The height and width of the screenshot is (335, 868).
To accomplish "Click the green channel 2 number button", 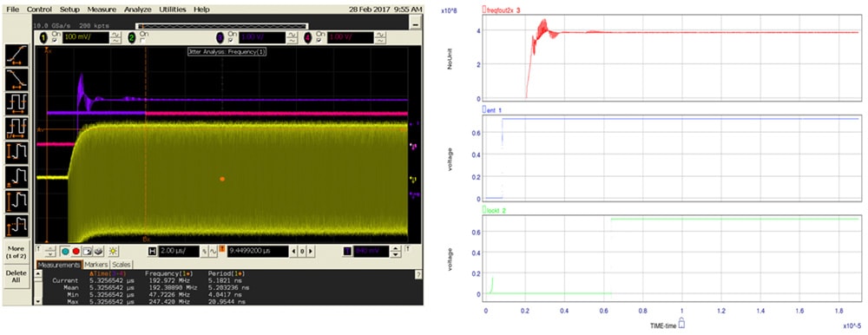I will [132, 37].
